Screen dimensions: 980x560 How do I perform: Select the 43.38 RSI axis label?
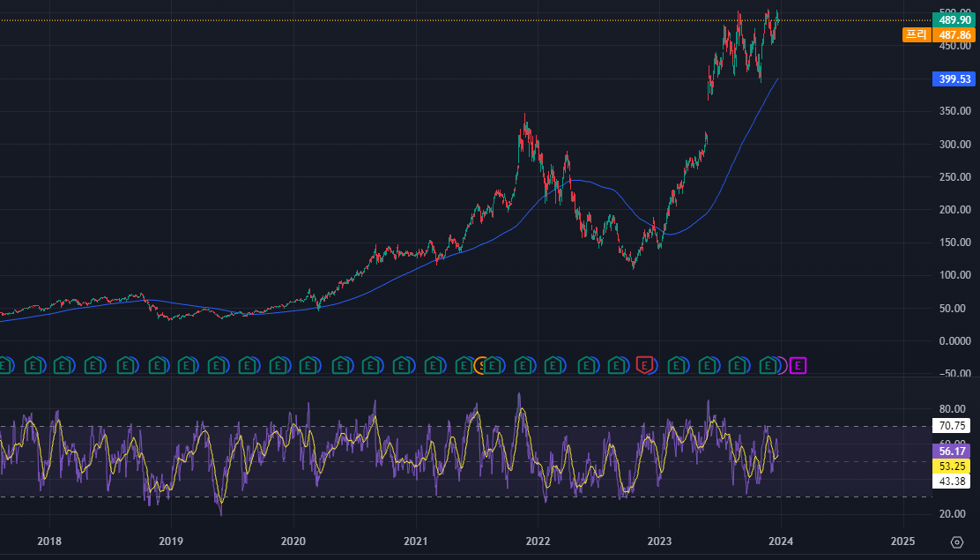951,482
